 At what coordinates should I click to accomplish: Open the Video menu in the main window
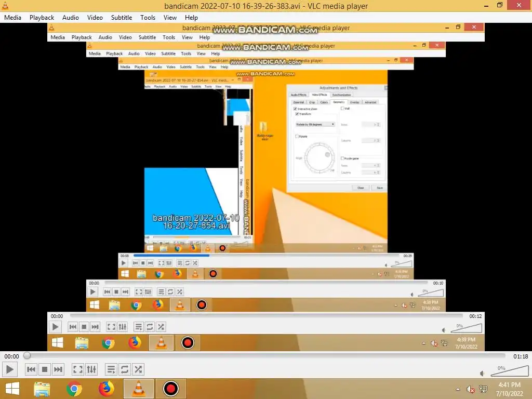(x=95, y=18)
